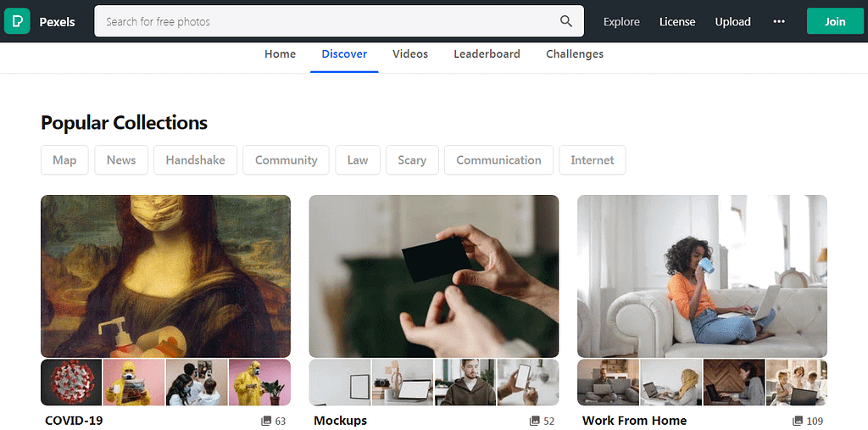Viewport: 868px width, 430px height.
Task: Pick the Communication tag
Action: pos(498,160)
